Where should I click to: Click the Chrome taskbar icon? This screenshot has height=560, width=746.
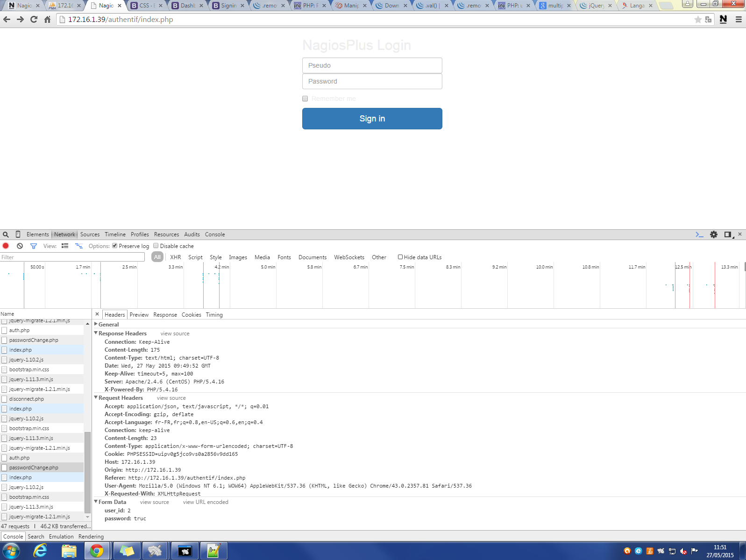(x=97, y=551)
